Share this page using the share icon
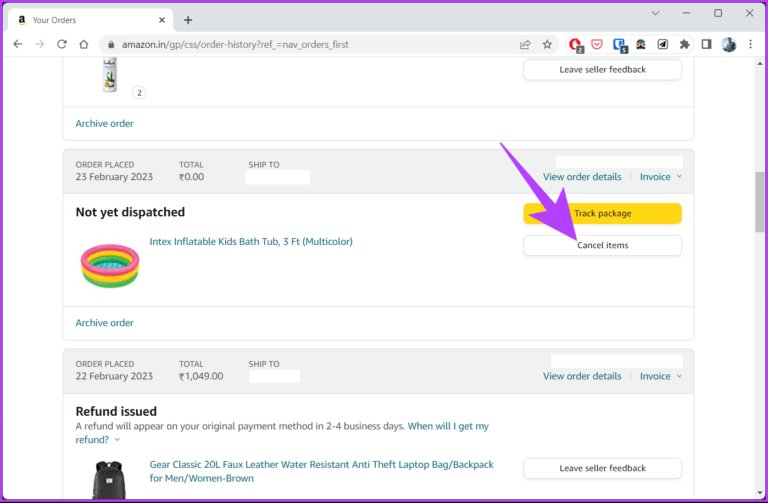This screenshot has width=768, height=503. [525, 45]
